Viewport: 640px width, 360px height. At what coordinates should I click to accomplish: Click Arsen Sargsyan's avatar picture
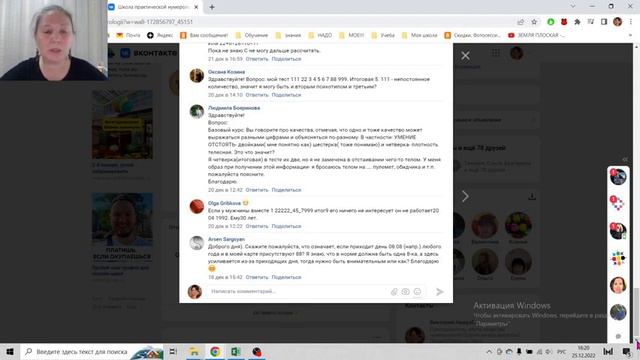[197, 243]
